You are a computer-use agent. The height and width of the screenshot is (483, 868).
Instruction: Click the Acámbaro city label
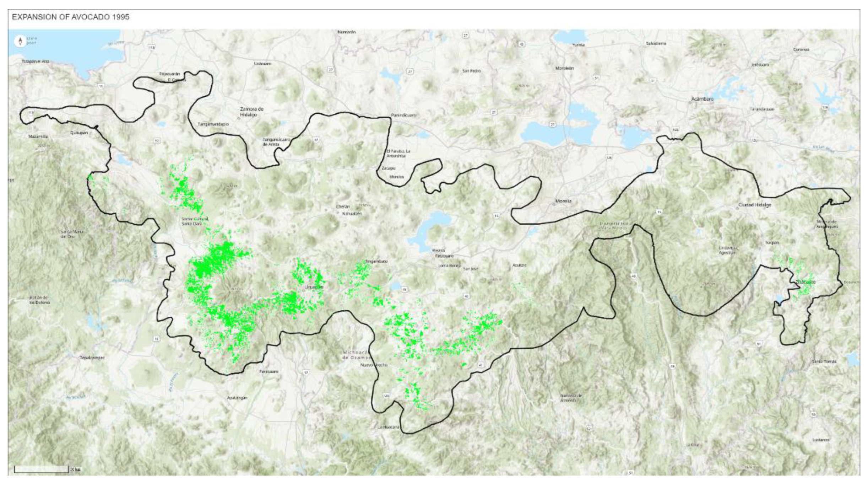[x=702, y=99]
